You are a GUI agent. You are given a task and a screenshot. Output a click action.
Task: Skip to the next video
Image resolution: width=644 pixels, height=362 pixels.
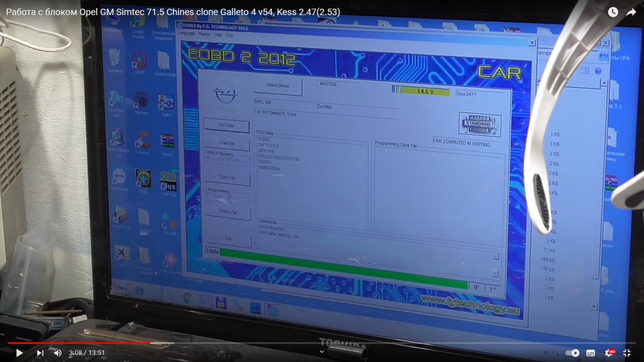coord(40,353)
